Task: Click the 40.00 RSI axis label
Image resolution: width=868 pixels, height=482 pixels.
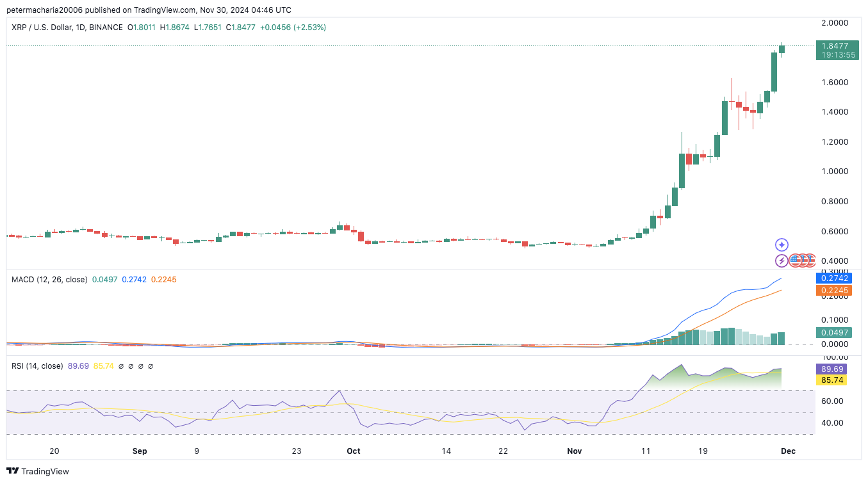Action: [x=832, y=423]
